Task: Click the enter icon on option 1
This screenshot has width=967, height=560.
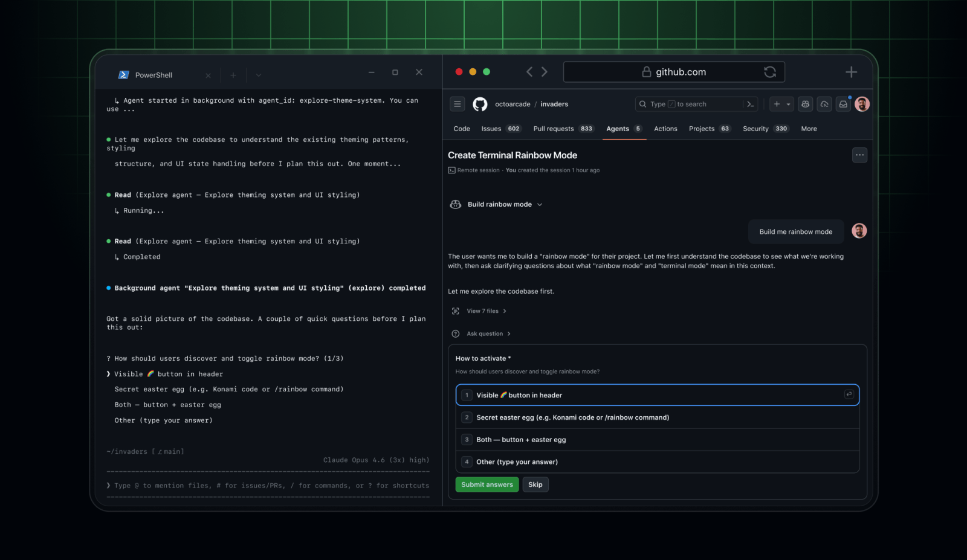Action: (x=849, y=394)
